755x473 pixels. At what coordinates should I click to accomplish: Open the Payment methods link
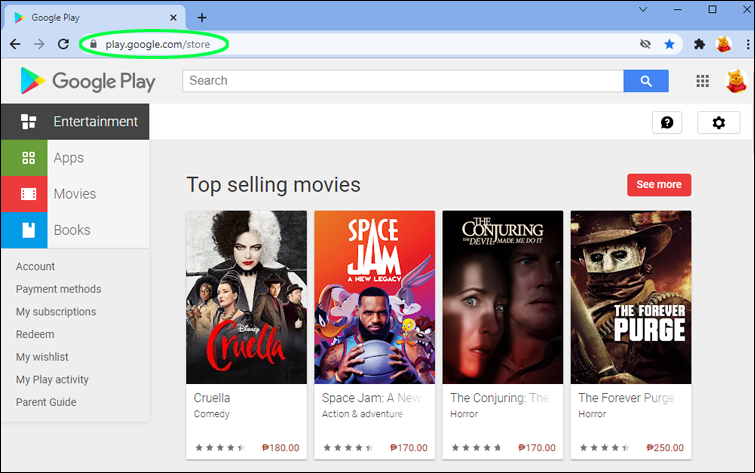pyautogui.click(x=58, y=289)
